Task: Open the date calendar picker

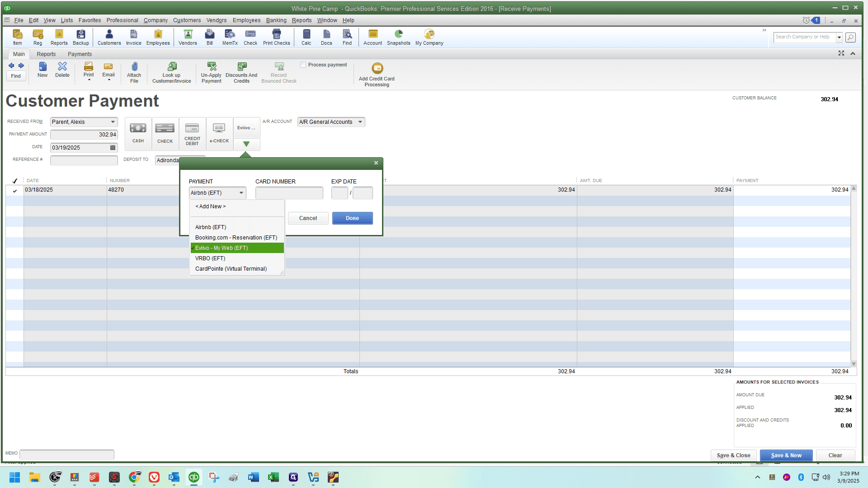Action: click(x=113, y=148)
